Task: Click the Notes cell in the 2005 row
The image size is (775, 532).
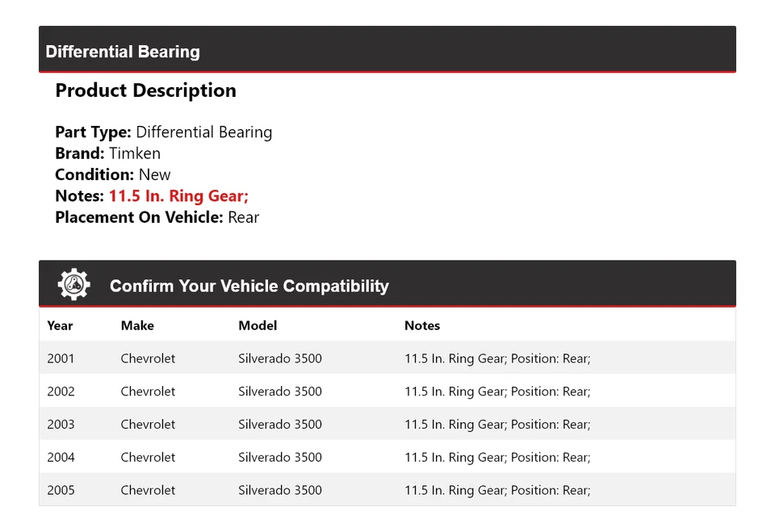Action: coord(497,490)
